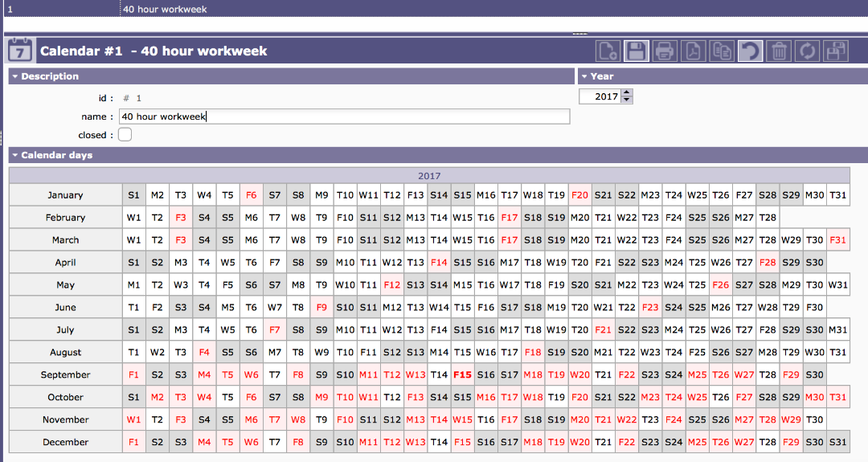
Task: Undo changes with the curved arrow icon
Action: tap(750, 51)
